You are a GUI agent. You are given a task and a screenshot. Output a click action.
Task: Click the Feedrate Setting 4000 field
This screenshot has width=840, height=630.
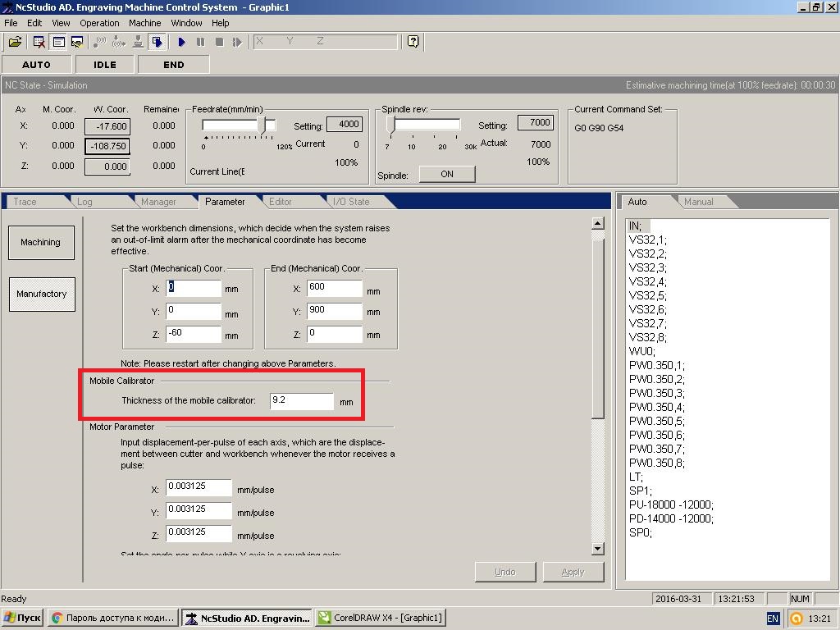[345, 125]
